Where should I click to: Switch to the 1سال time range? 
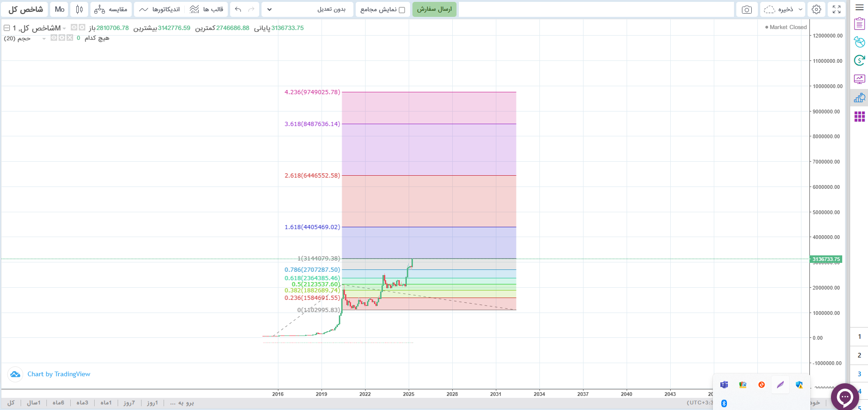pos(33,403)
